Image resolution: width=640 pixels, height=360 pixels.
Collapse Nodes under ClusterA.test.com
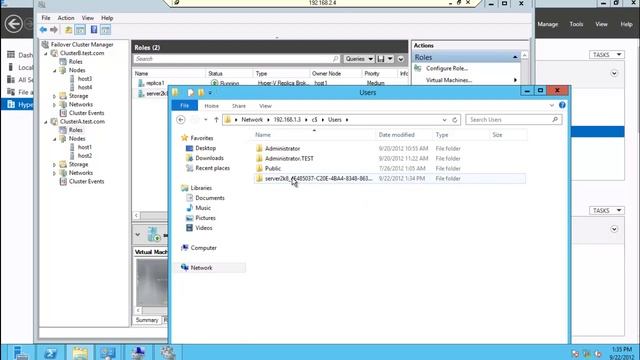coord(54,139)
